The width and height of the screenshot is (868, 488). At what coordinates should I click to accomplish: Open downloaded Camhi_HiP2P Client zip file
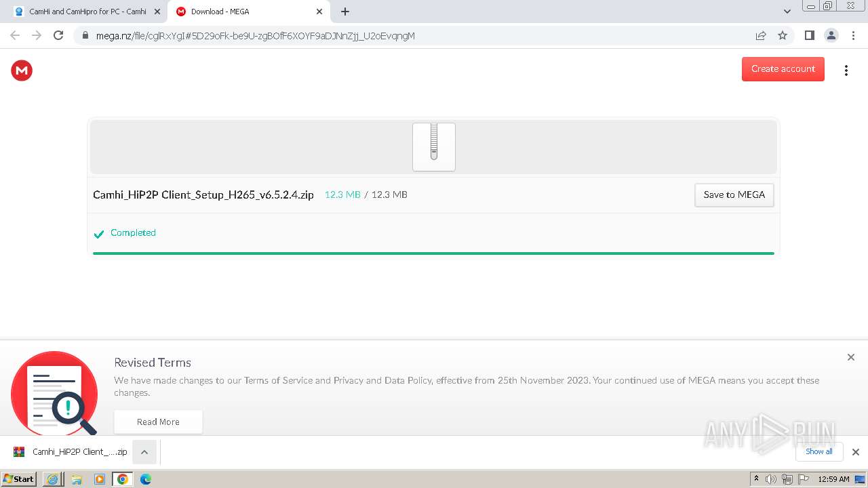(71, 452)
